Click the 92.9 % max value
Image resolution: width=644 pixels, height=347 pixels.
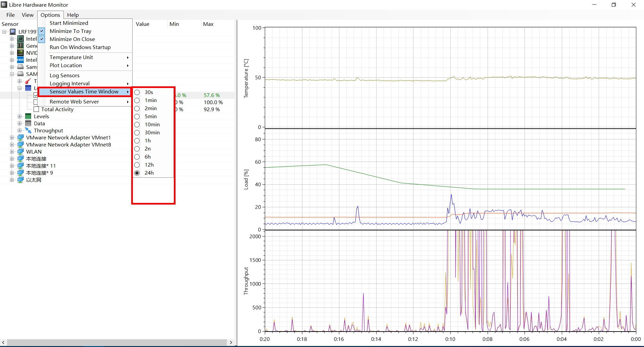pyautogui.click(x=212, y=109)
